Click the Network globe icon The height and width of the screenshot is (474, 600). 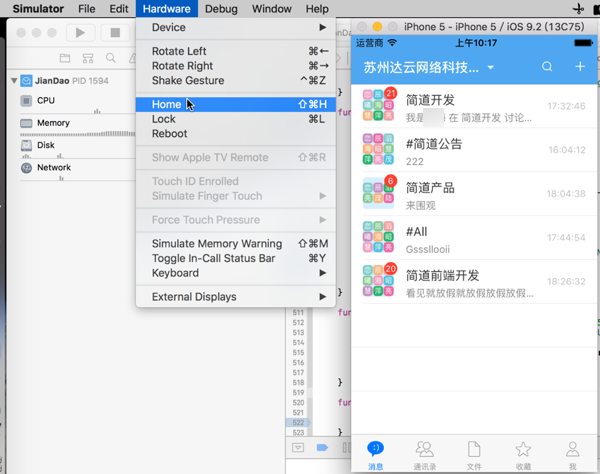click(26, 168)
